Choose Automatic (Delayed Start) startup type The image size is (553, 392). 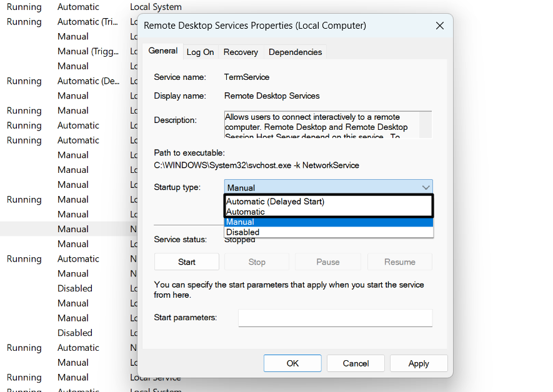[x=275, y=202]
